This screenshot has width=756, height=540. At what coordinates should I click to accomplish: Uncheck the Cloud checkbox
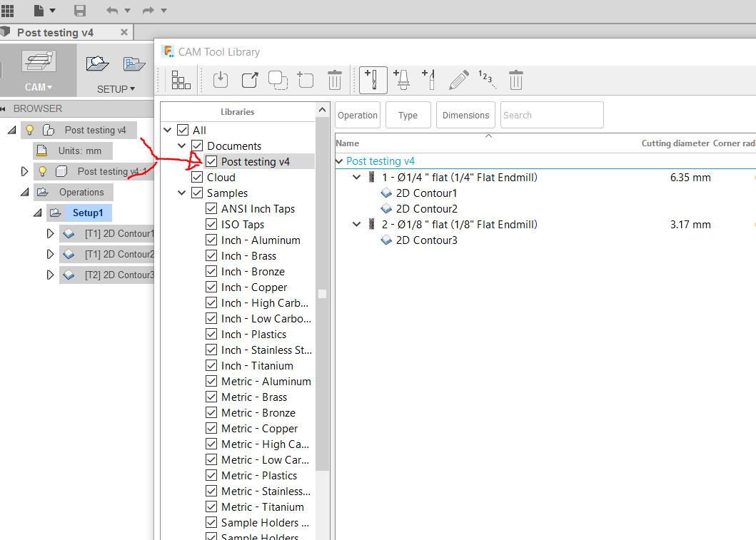197,178
